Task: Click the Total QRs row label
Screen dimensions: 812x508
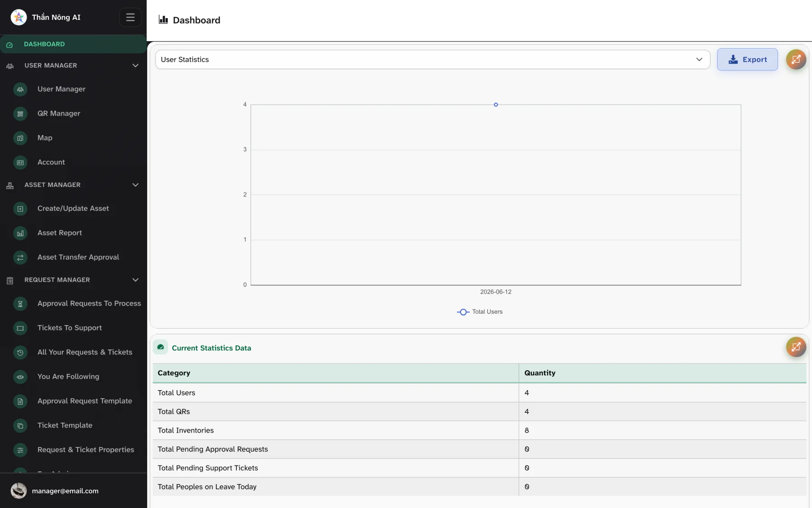Action: tap(174, 412)
